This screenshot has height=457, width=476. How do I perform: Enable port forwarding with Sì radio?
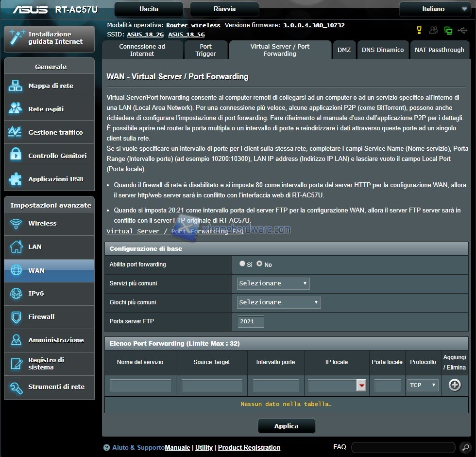coord(242,264)
